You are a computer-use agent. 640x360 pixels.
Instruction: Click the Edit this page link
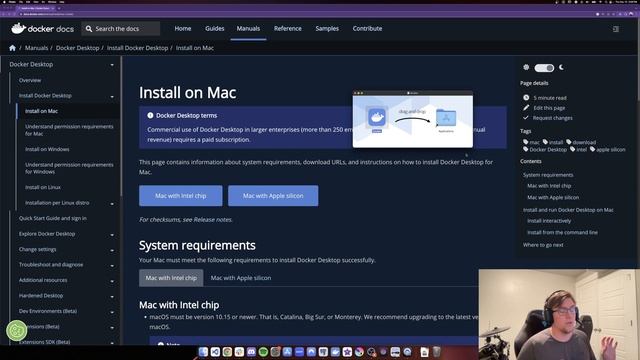(549, 108)
